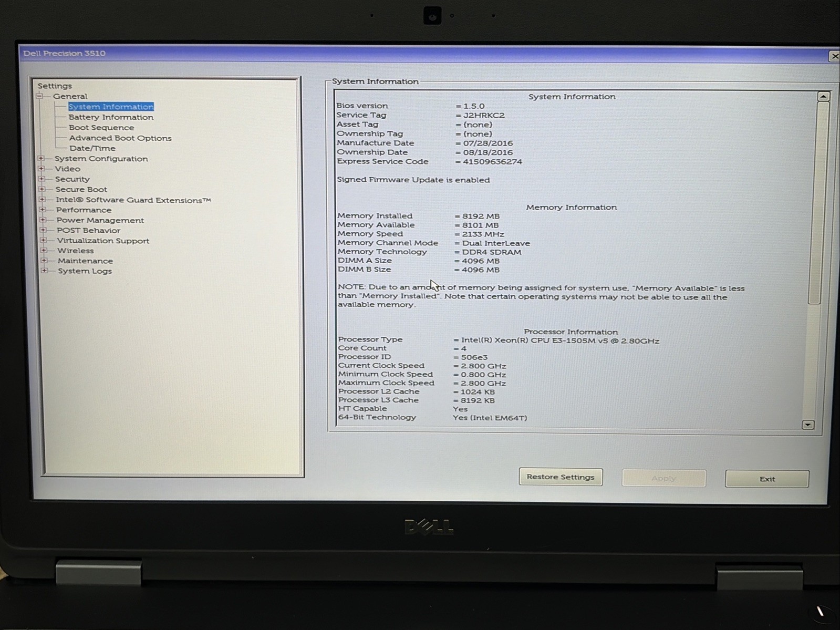The width and height of the screenshot is (840, 630).
Task: Click Memory Installed value 8192 MB
Action: point(481,216)
